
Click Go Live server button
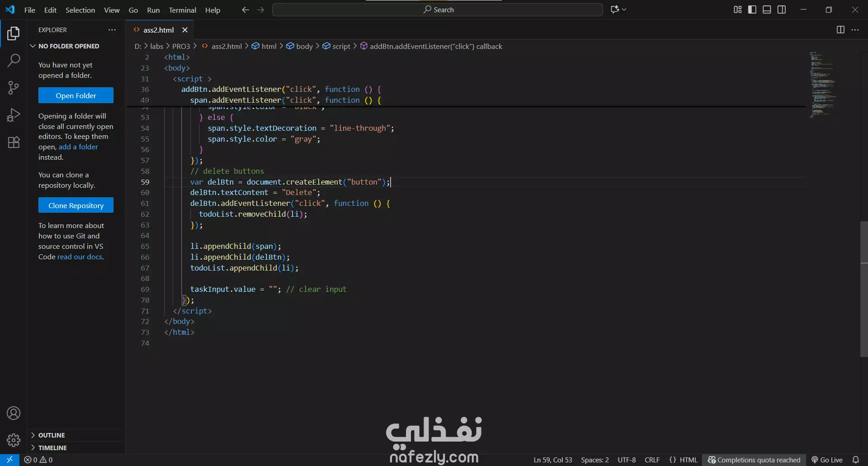(x=827, y=460)
